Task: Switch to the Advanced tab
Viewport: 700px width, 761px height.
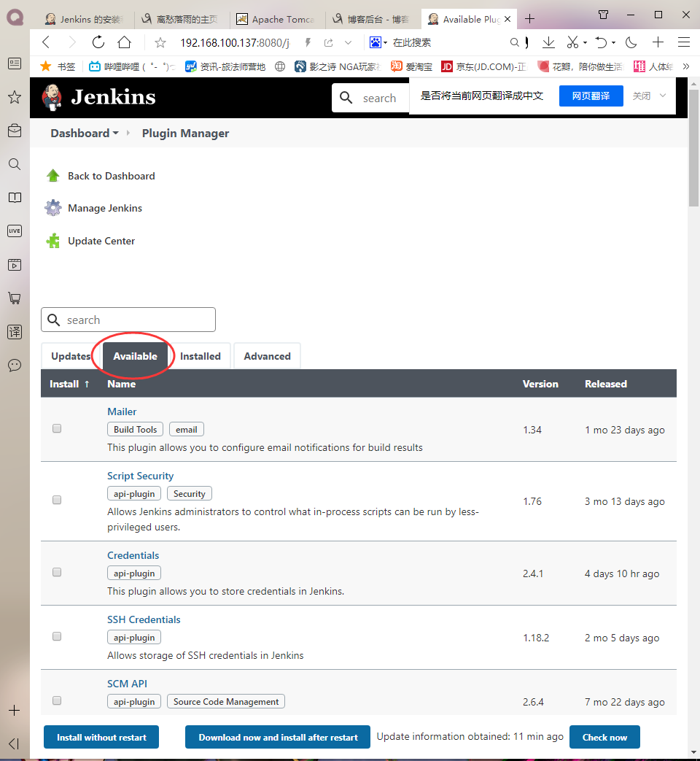Action: click(x=268, y=356)
